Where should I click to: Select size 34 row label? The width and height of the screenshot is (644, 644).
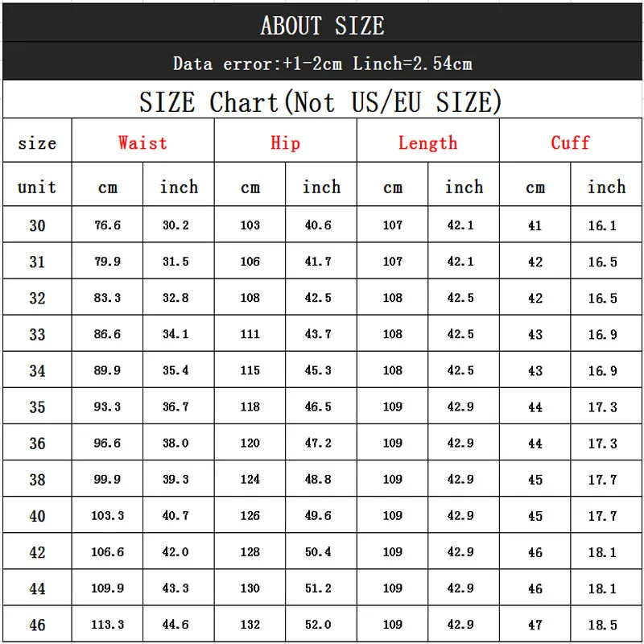(x=37, y=369)
